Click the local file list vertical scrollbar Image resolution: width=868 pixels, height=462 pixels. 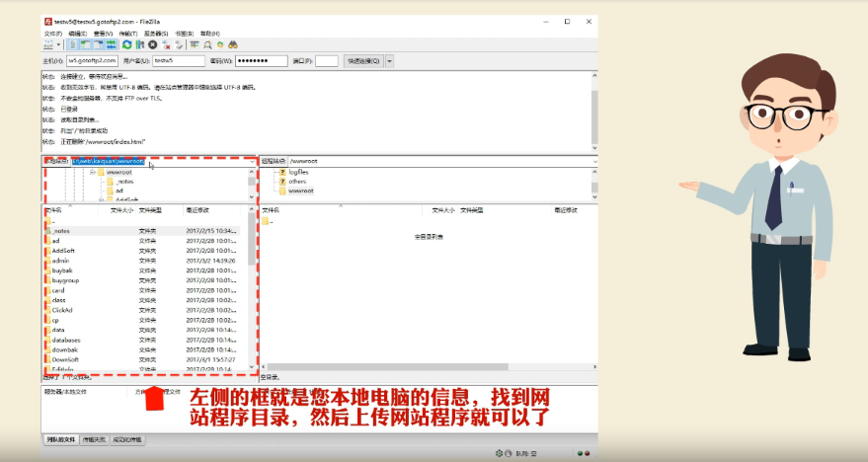[x=251, y=296]
